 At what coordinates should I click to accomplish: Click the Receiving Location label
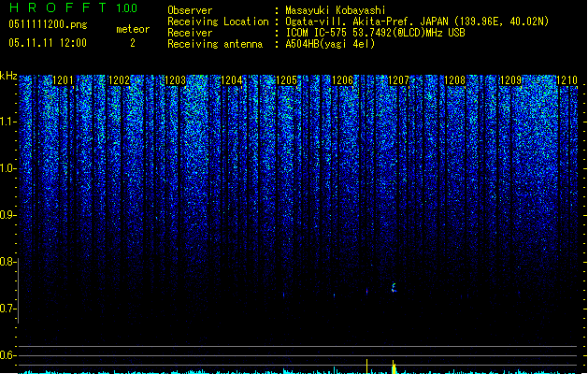pos(218,22)
